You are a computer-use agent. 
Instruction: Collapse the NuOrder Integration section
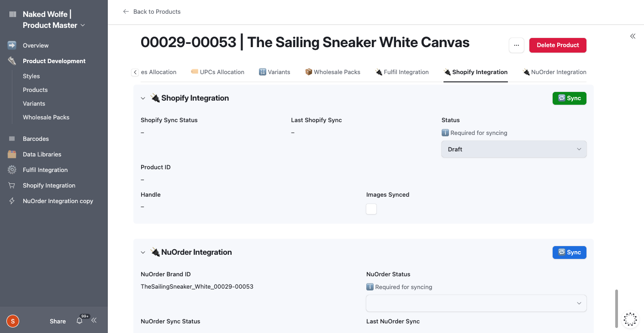click(x=143, y=252)
